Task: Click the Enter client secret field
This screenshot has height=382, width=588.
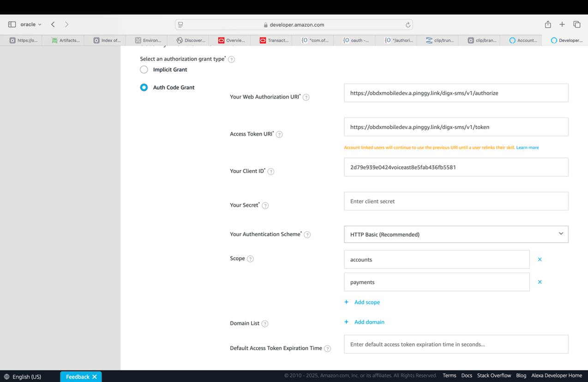Action: pyautogui.click(x=456, y=201)
